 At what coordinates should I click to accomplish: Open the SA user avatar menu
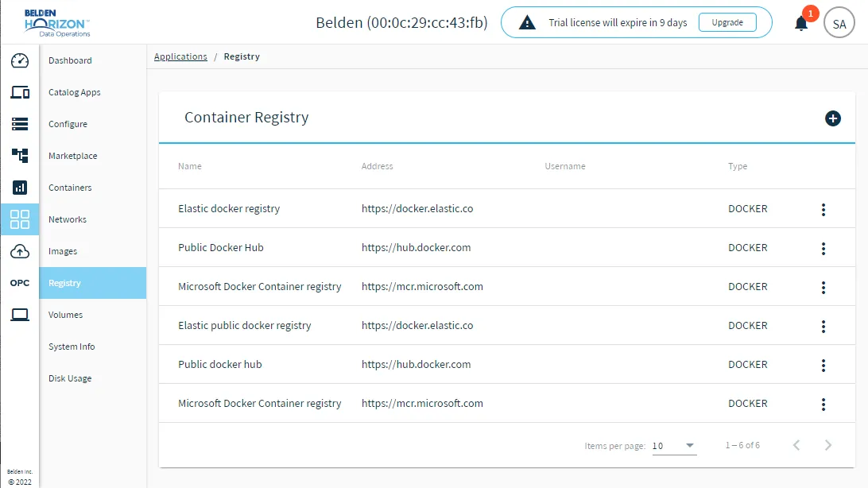pos(839,23)
